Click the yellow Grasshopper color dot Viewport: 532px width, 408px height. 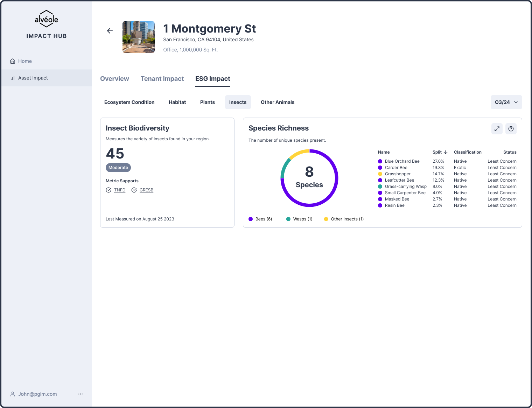coord(380,174)
